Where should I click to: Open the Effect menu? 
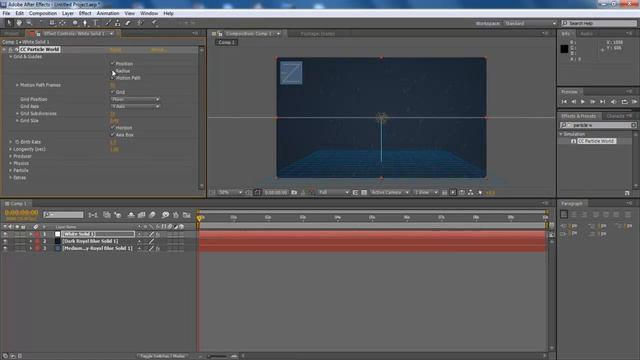[x=85, y=13]
